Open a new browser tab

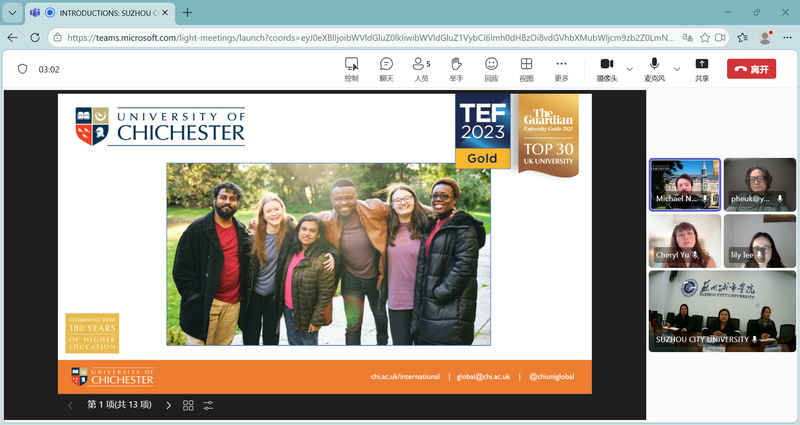coord(187,13)
